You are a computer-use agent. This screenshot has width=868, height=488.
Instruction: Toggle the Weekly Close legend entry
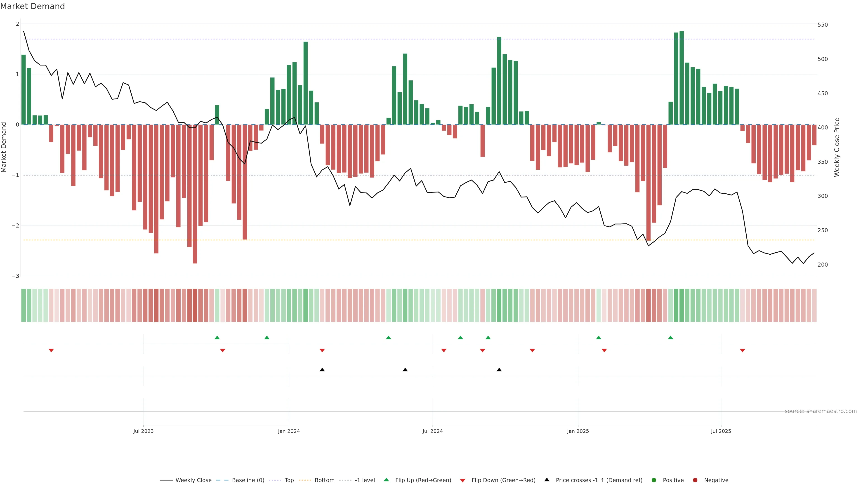coord(193,480)
